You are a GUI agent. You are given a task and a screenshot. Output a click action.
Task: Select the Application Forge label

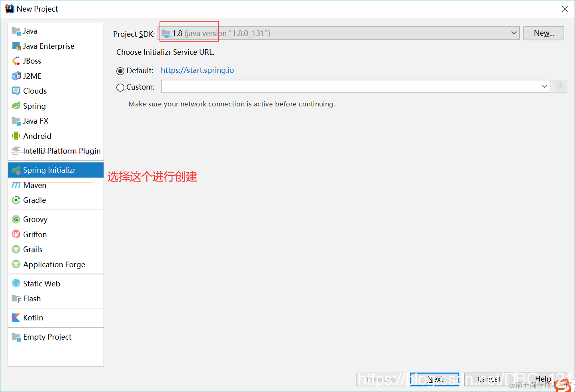(54, 264)
